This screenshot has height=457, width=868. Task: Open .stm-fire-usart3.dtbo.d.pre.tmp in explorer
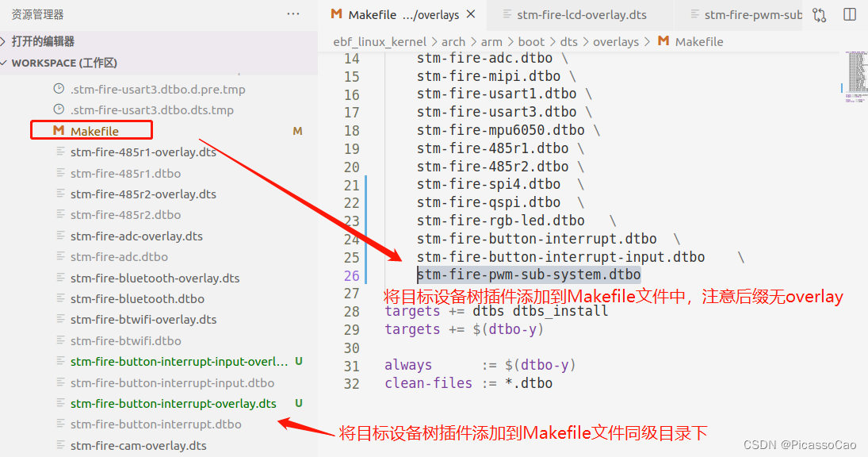pyautogui.click(x=159, y=89)
